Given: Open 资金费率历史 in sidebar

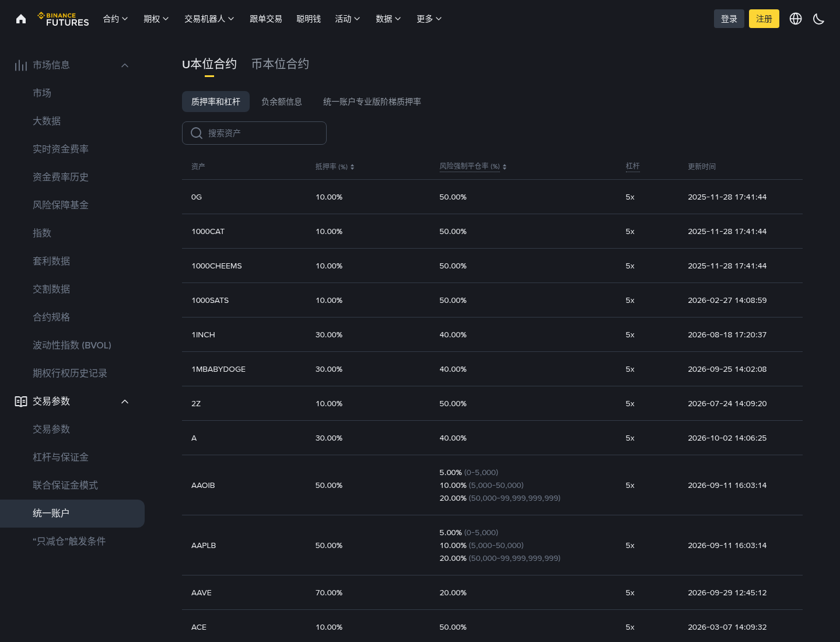Looking at the screenshot, I should pyautogui.click(x=61, y=177).
